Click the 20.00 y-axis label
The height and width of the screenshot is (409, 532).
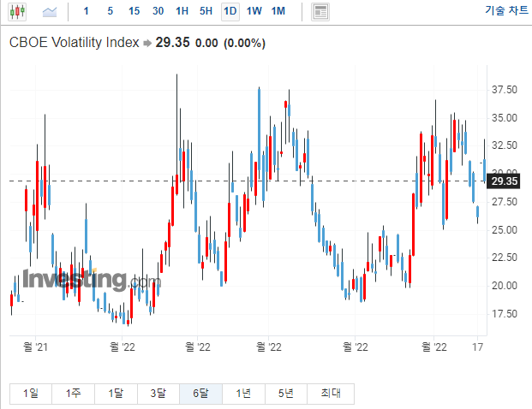tap(505, 286)
